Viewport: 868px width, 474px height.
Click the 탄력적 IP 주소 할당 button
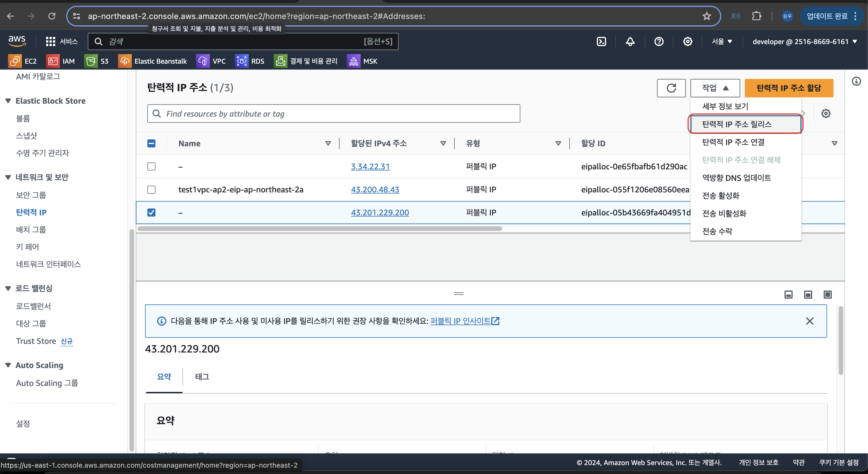pyautogui.click(x=789, y=88)
